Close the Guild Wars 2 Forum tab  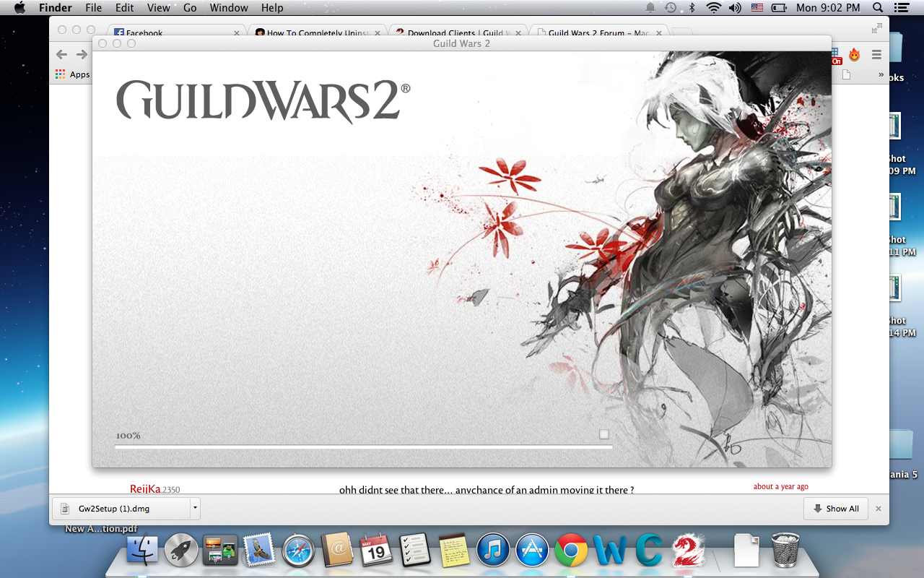[659, 33]
